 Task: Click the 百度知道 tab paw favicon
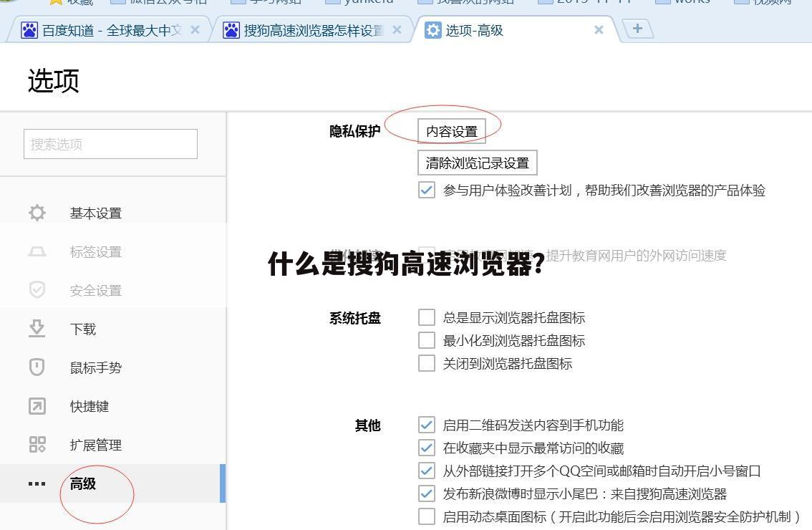point(29,31)
